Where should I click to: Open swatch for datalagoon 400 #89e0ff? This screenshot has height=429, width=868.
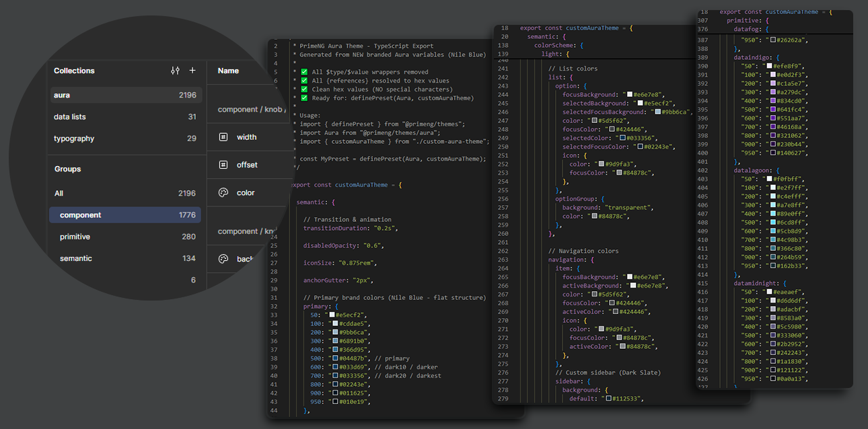tap(774, 214)
